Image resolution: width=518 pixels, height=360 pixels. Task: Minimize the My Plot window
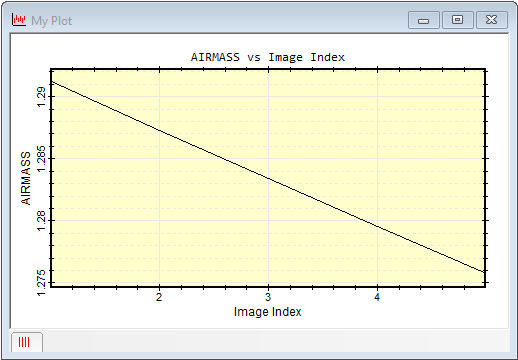[x=424, y=20]
